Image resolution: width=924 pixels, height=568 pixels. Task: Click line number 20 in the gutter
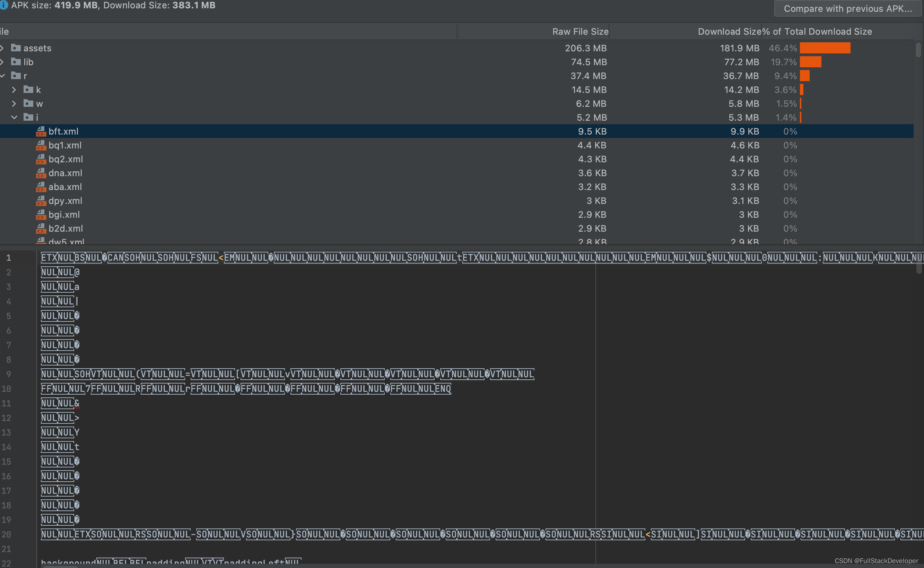[x=6, y=535]
